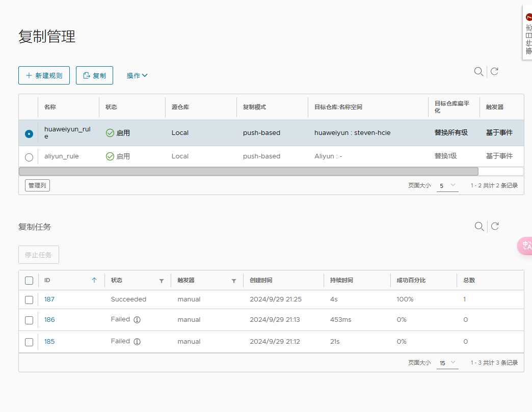Open task ID 187 link

pyautogui.click(x=49, y=299)
